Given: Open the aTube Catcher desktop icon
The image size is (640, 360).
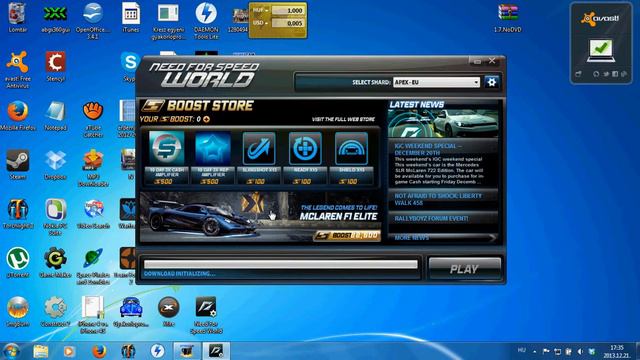Looking at the screenshot, I should point(93,119).
